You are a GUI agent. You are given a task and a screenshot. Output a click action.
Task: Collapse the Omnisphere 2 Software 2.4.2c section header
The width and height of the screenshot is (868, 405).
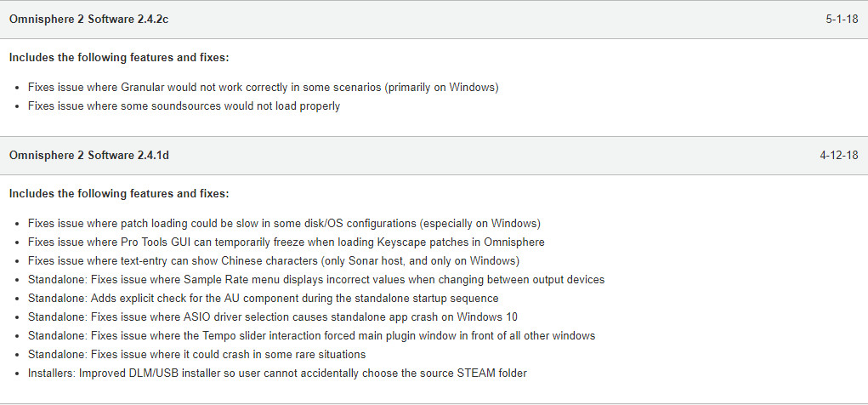pos(88,20)
